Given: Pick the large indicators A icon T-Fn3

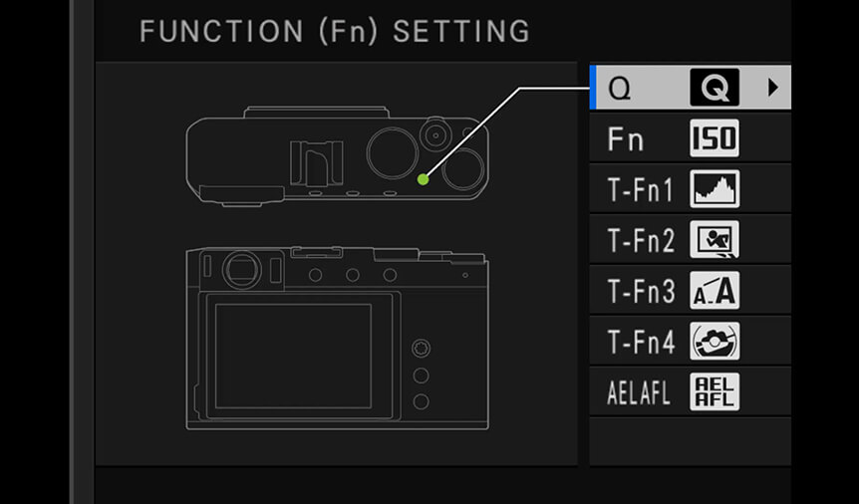Looking at the screenshot, I should tap(715, 291).
